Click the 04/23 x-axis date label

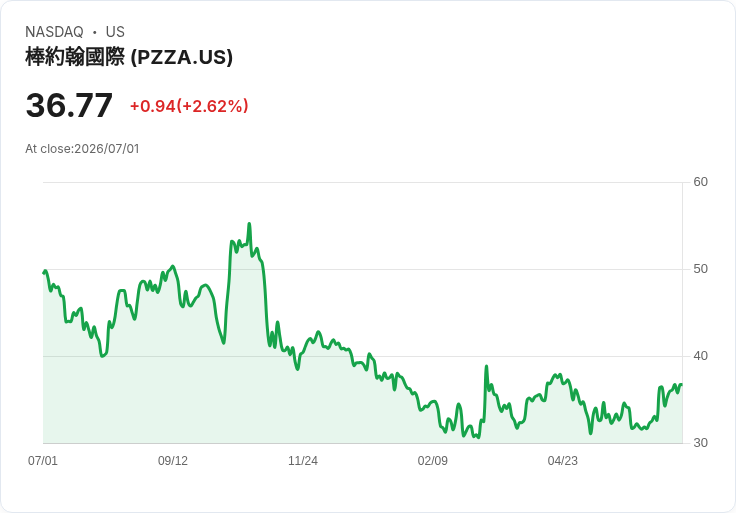[x=562, y=461]
